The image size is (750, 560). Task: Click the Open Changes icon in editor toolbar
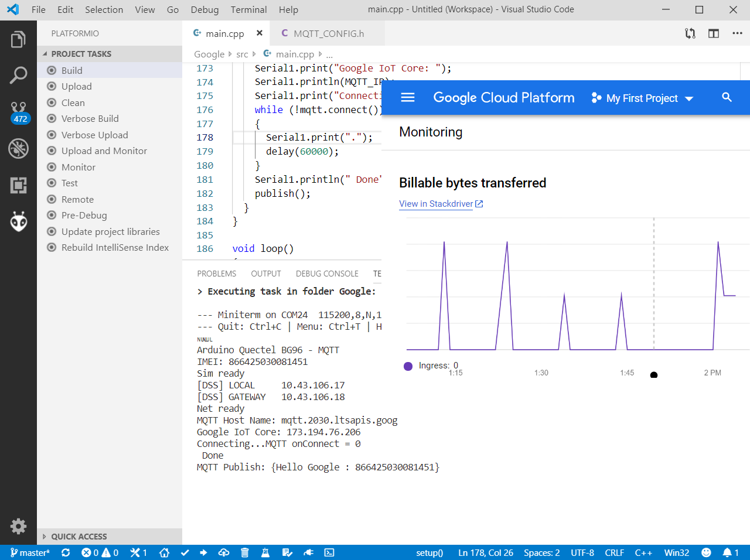(690, 33)
